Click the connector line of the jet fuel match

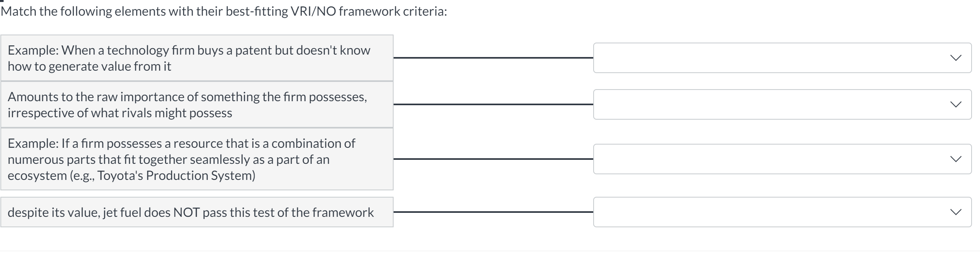pos(493,212)
